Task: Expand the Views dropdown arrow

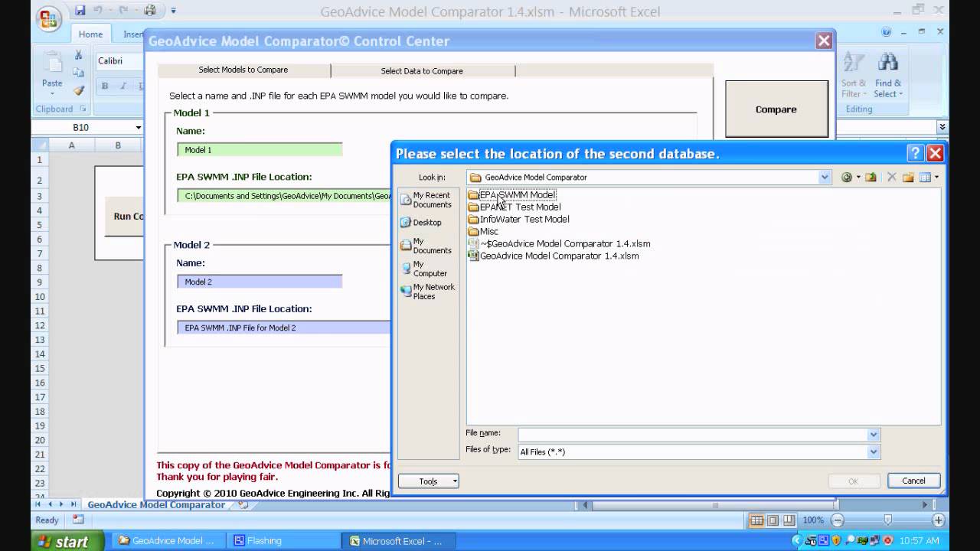Action: pos(936,178)
